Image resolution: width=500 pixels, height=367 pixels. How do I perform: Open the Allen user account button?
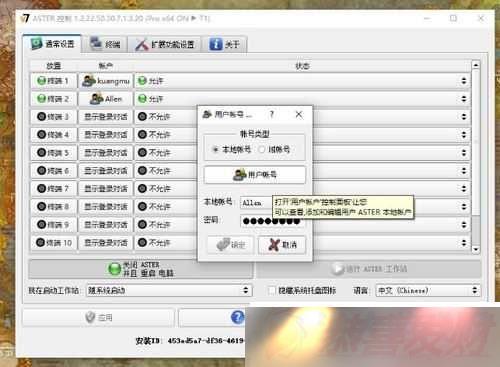click(105, 99)
